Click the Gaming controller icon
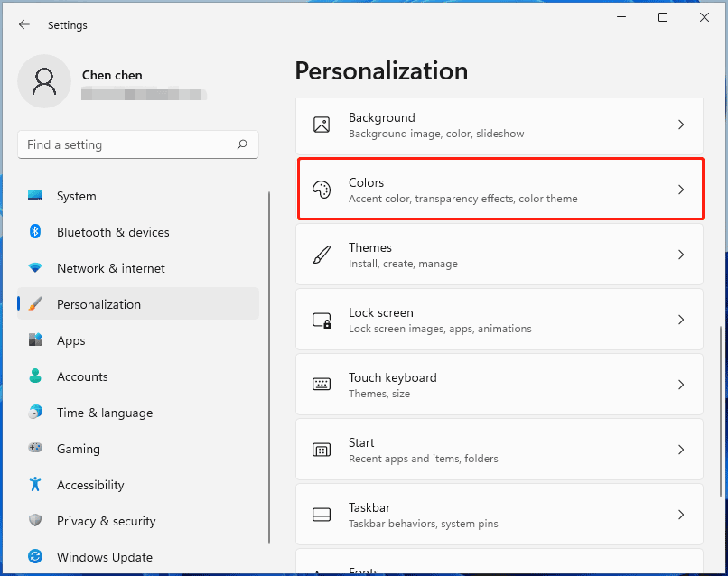Image resolution: width=728 pixels, height=576 pixels. [x=35, y=449]
